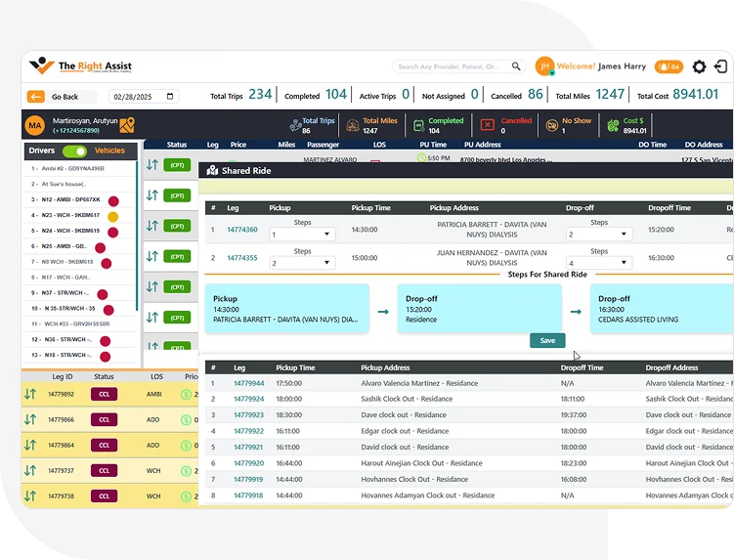Open Pickup Steps dropdown for leg 14774355
Image resolution: width=734 pixels, height=560 pixels.
(x=302, y=263)
